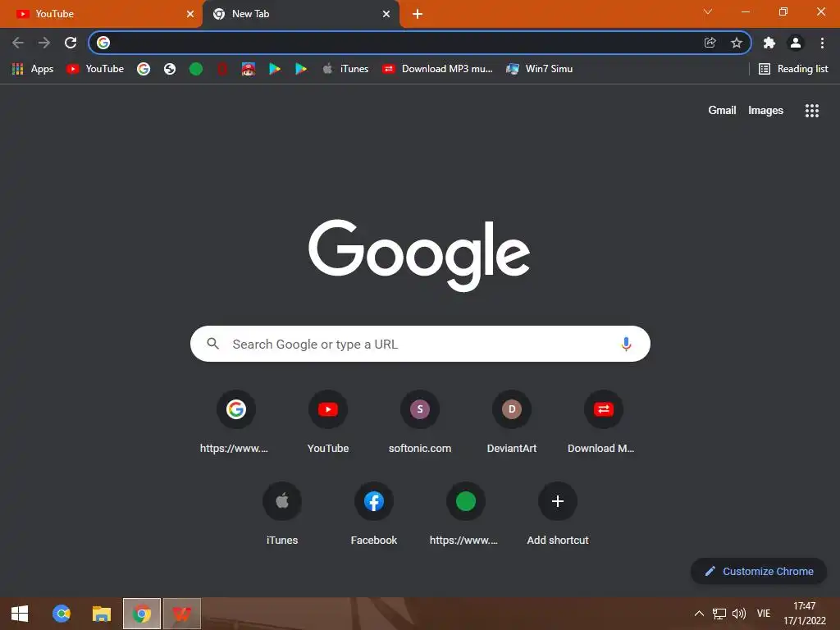Open the tab search chevron
Viewport: 840px width, 630px height.
click(708, 11)
